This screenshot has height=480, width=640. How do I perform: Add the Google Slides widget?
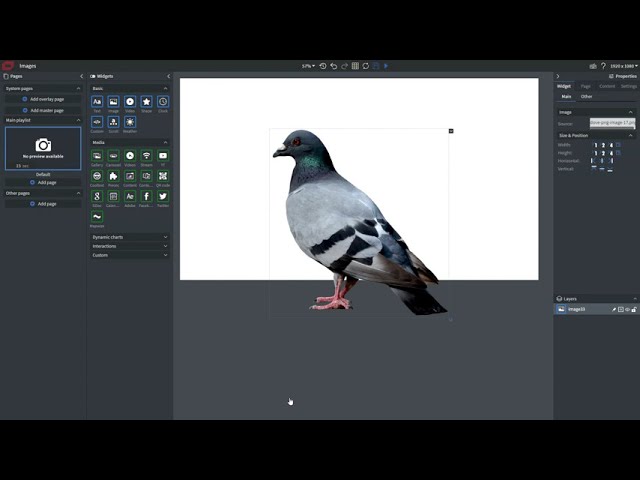coord(97,196)
